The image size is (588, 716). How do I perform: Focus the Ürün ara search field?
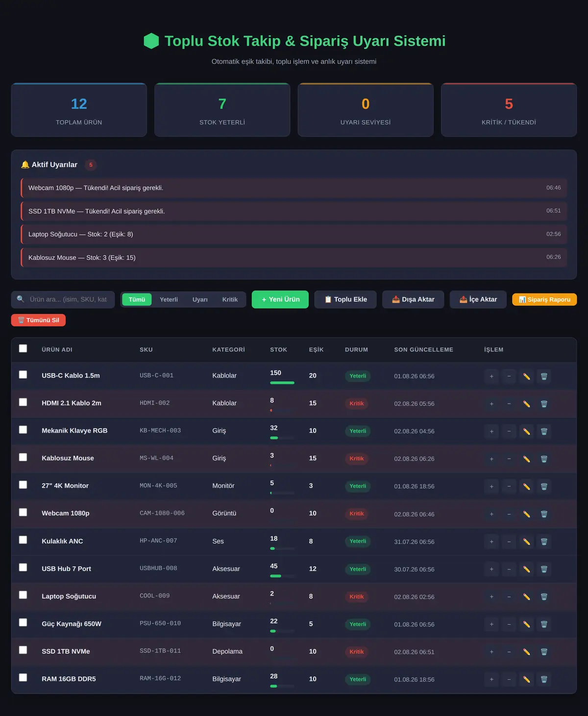63,300
